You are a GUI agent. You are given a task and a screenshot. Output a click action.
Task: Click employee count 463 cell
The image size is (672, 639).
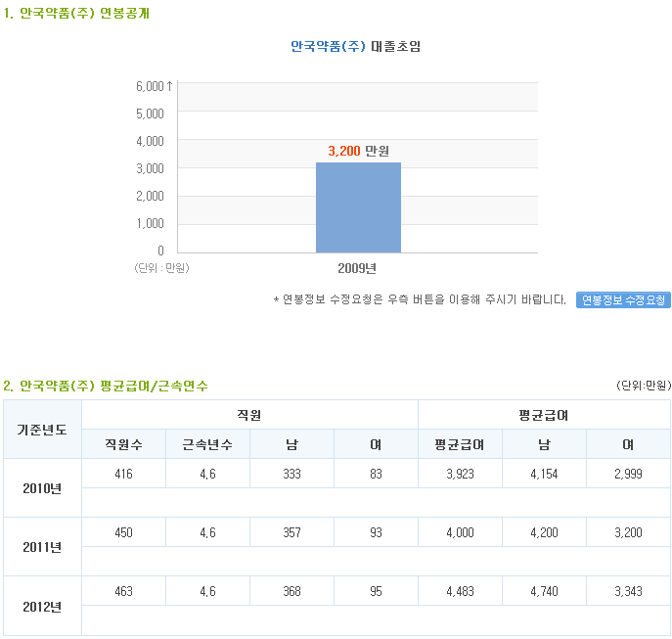coord(123,591)
